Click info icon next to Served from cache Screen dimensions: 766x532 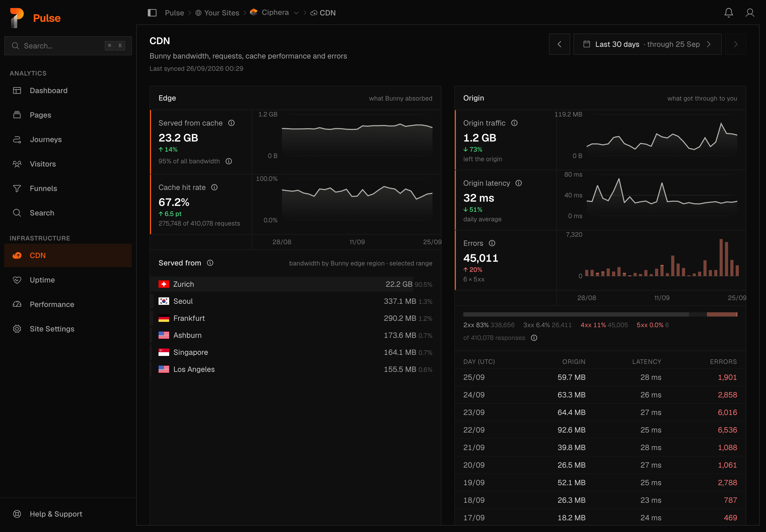[231, 123]
